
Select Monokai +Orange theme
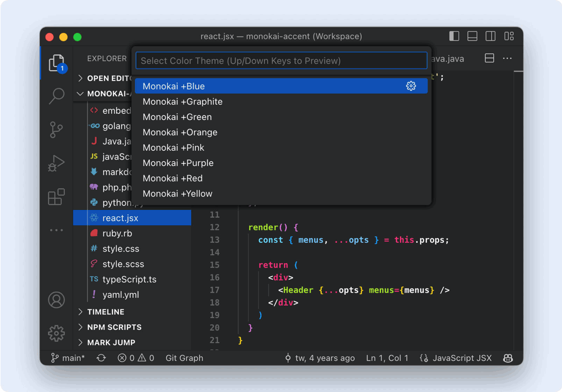pyautogui.click(x=281, y=132)
